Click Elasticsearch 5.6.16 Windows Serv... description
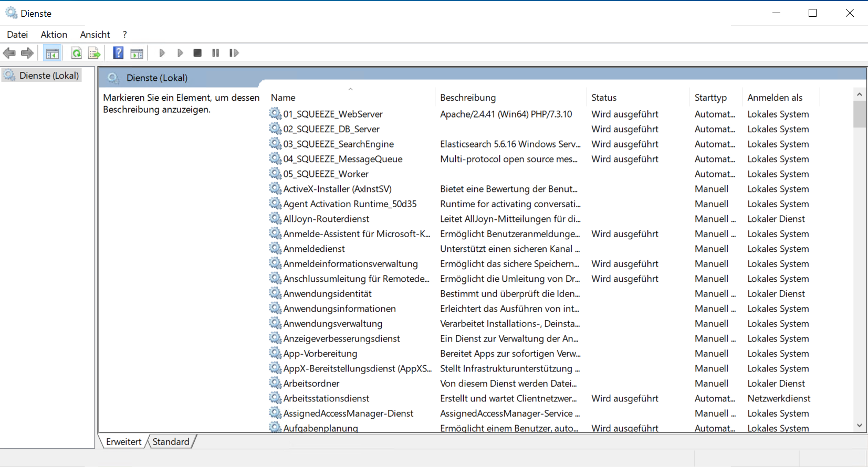The image size is (868, 467). pos(510,144)
